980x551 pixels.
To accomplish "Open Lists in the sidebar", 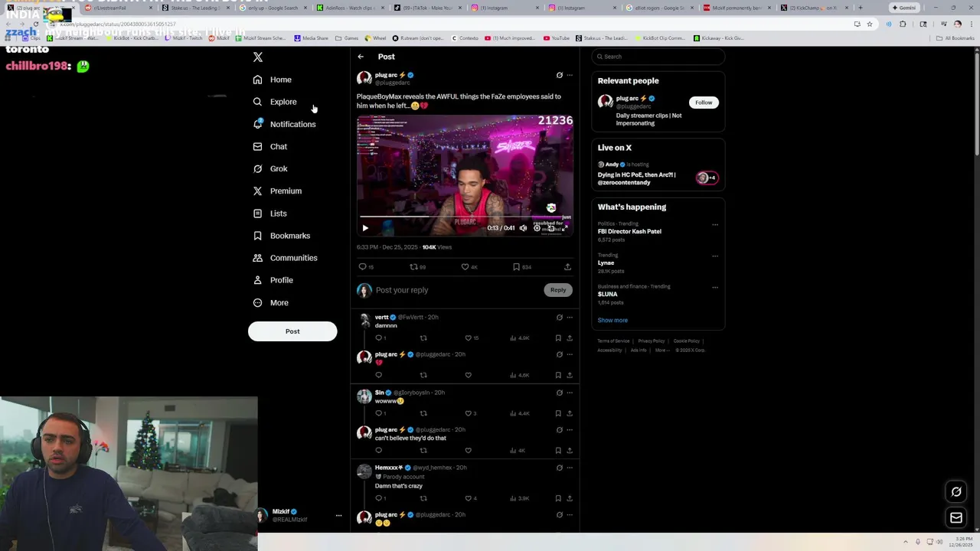I will [x=269, y=214].
